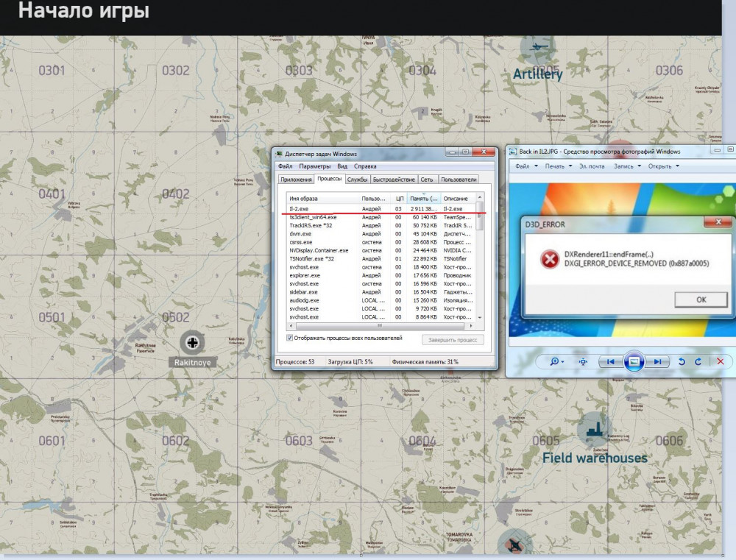Click the fit-to-window icon in photo viewer
The height and width of the screenshot is (560, 736).
pyautogui.click(x=583, y=361)
